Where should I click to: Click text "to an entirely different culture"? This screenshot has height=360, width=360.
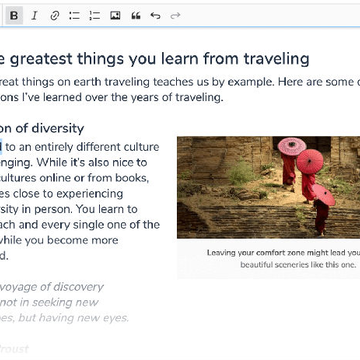pos(82,147)
